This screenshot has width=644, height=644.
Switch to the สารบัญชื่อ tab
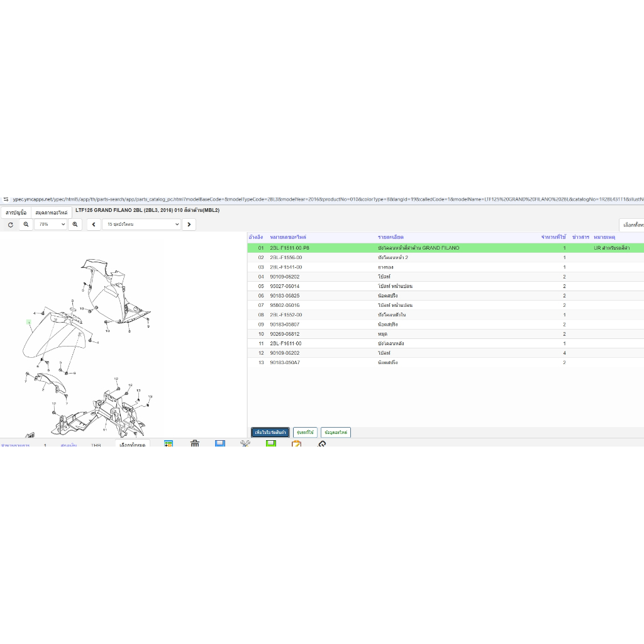[x=16, y=213]
